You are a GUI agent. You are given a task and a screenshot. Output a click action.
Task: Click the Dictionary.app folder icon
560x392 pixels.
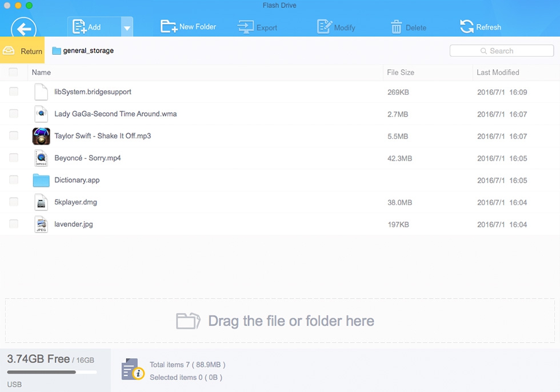point(41,181)
